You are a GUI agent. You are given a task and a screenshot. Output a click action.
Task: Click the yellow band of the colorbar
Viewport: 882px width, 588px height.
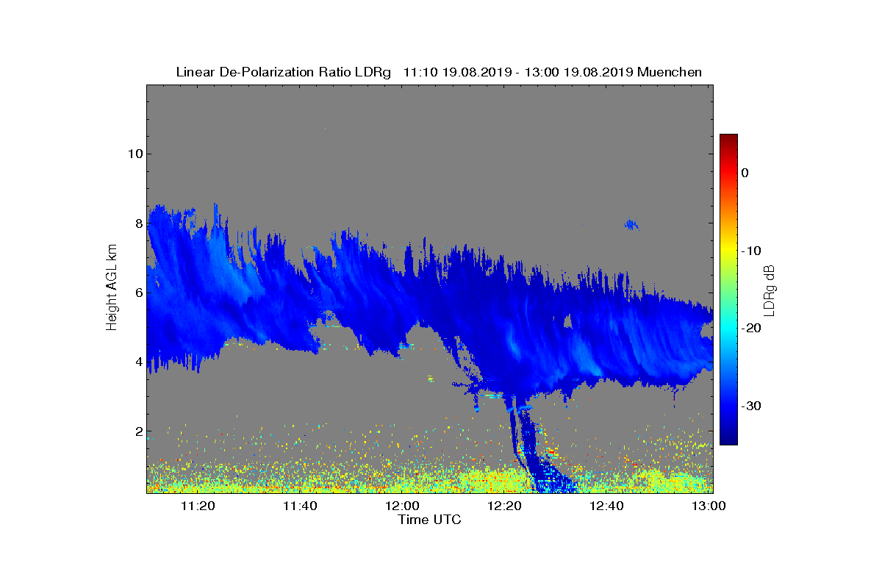tap(728, 250)
